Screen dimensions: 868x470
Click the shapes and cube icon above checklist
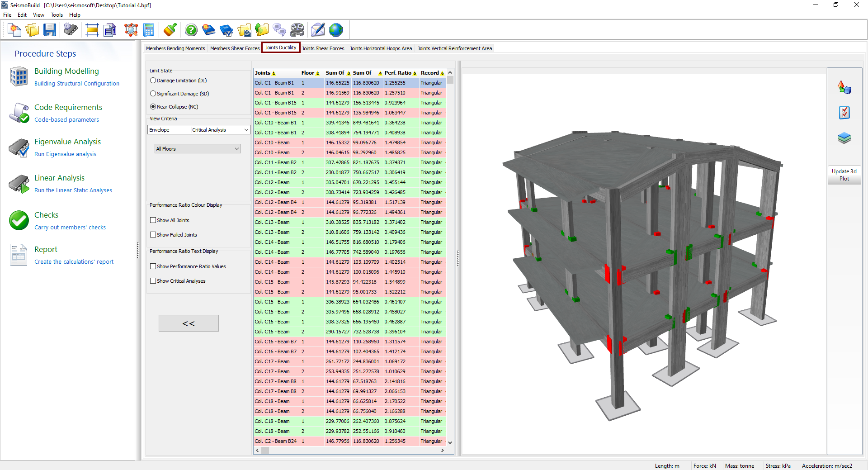[844, 87]
